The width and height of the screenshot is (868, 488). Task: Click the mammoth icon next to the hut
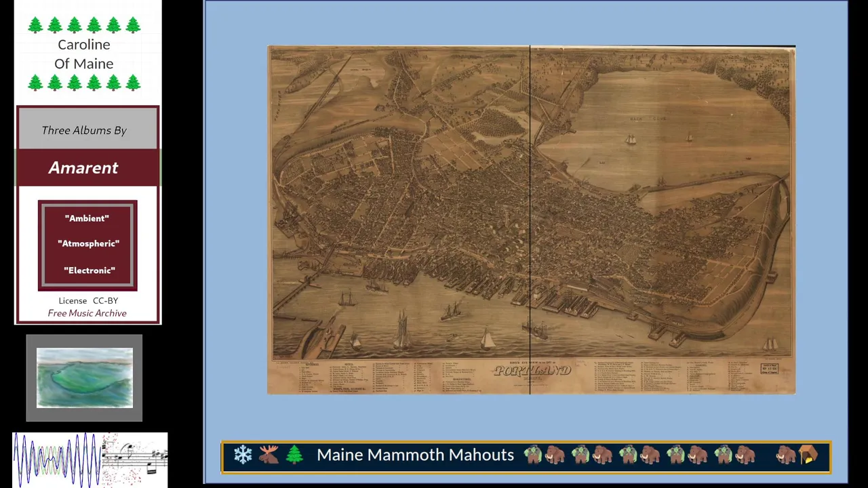[786, 455]
